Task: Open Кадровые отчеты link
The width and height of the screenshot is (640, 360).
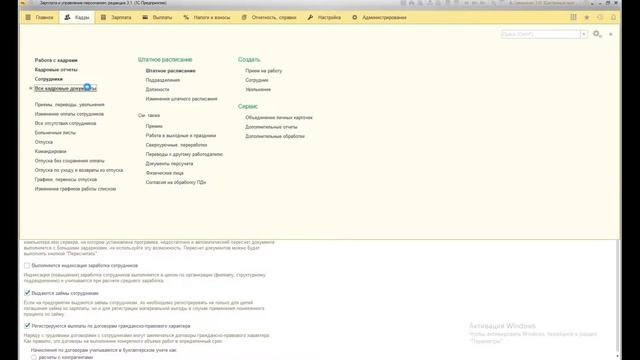Action: pyautogui.click(x=56, y=69)
